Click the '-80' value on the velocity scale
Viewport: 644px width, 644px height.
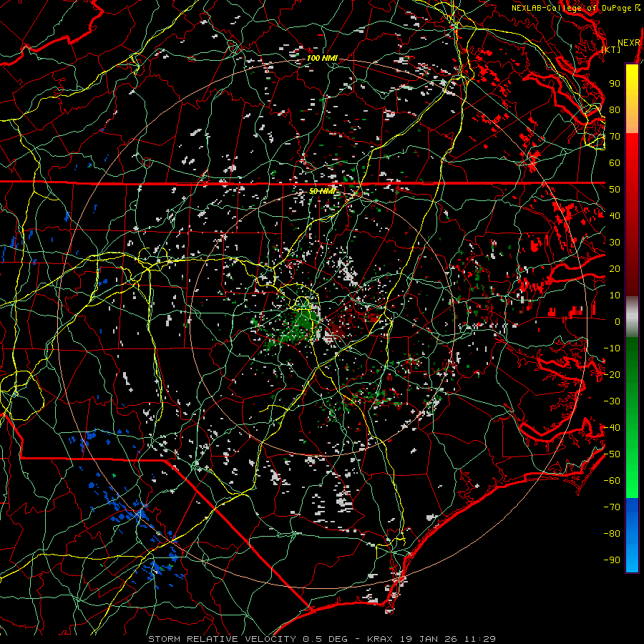click(x=612, y=534)
